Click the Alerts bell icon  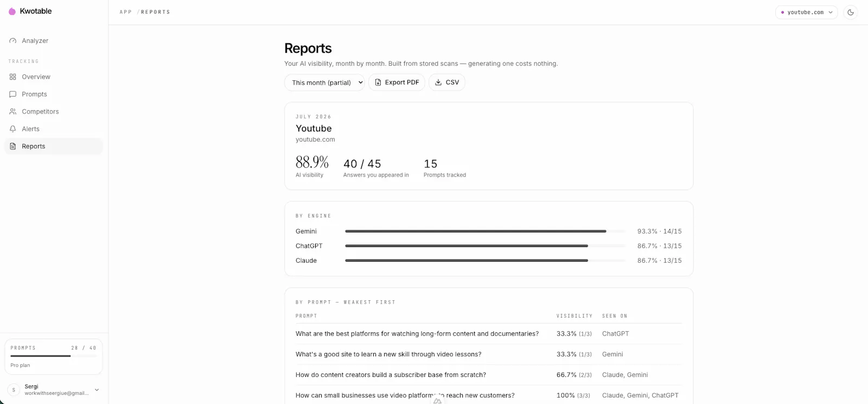[x=13, y=129]
